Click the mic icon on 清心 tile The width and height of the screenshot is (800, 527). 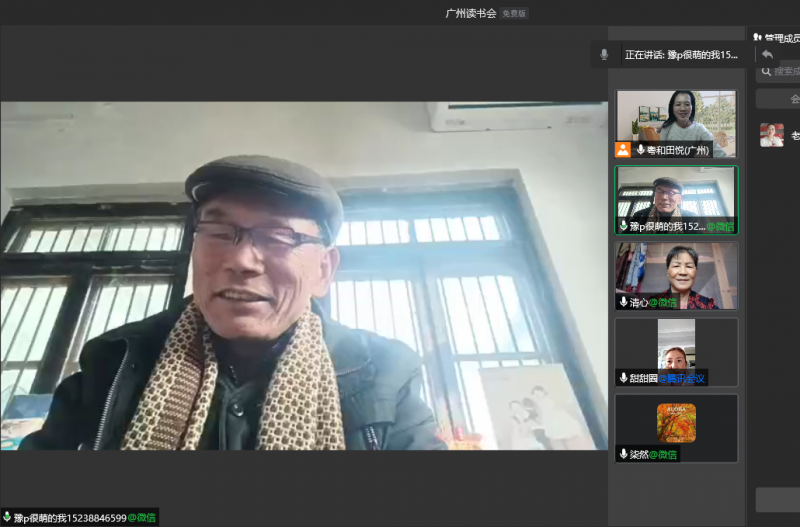pos(623,301)
